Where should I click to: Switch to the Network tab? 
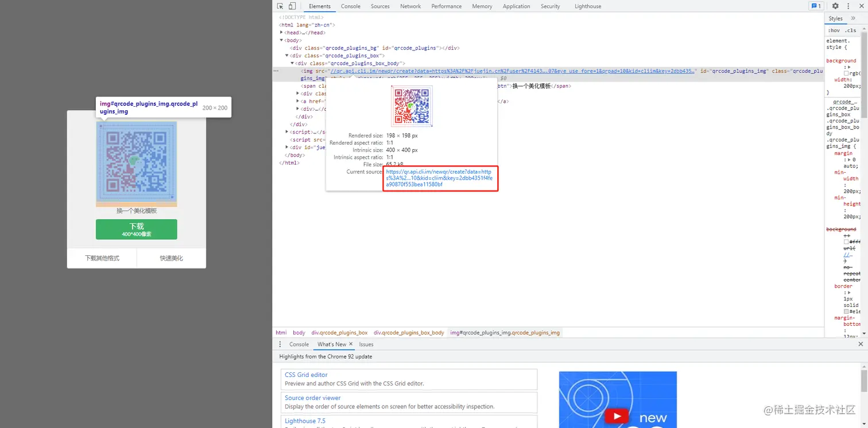pyautogui.click(x=410, y=6)
